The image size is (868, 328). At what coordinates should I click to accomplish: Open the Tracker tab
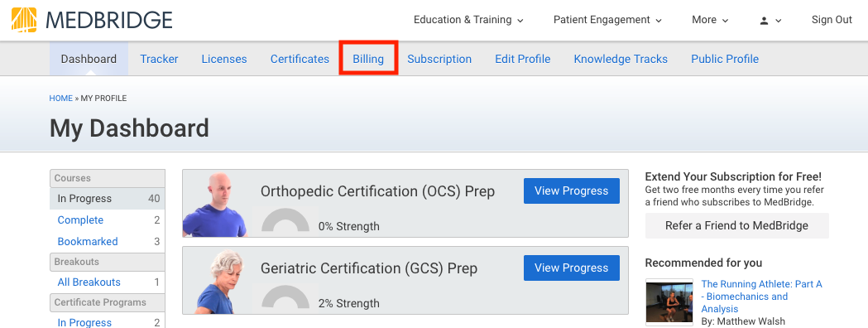159,60
